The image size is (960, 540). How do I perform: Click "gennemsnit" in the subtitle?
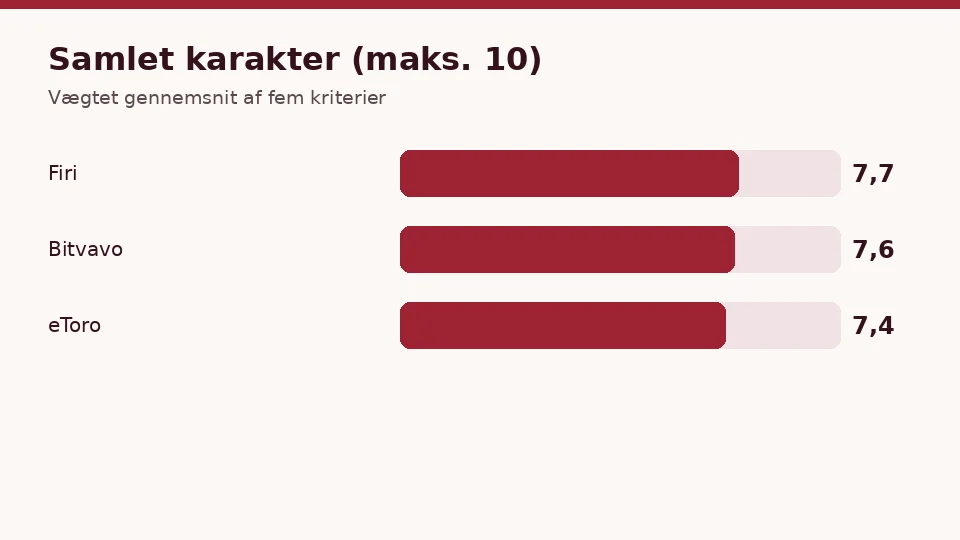tap(181, 99)
